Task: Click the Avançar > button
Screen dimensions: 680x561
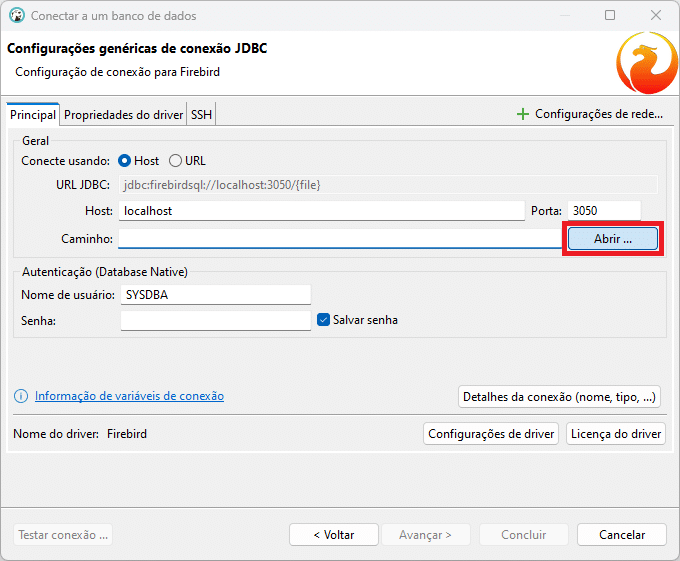Action: point(425,535)
